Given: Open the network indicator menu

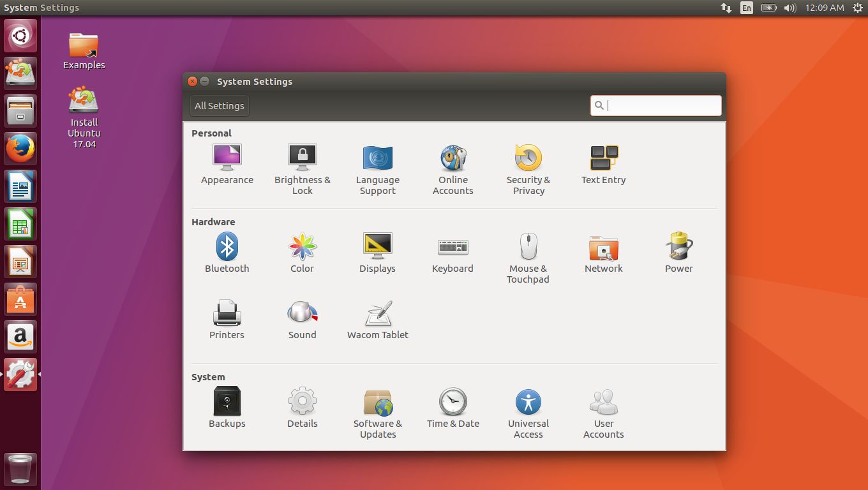Looking at the screenshot, I should coord(726,8).
